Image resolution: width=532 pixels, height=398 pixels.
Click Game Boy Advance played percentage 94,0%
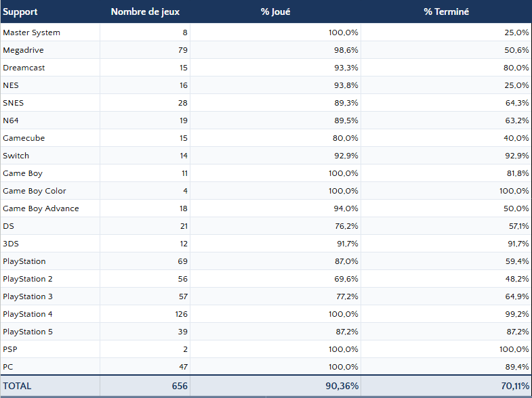pos(346,208)
